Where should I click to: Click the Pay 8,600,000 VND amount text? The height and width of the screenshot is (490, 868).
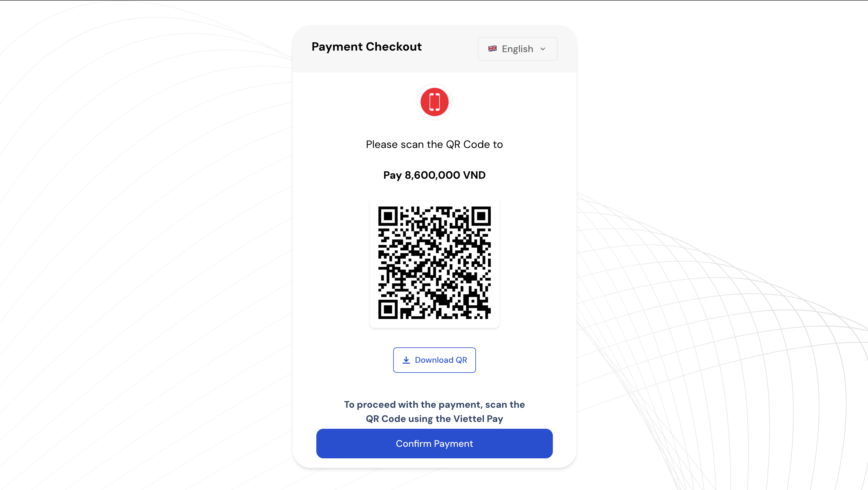tap(434, 175)
